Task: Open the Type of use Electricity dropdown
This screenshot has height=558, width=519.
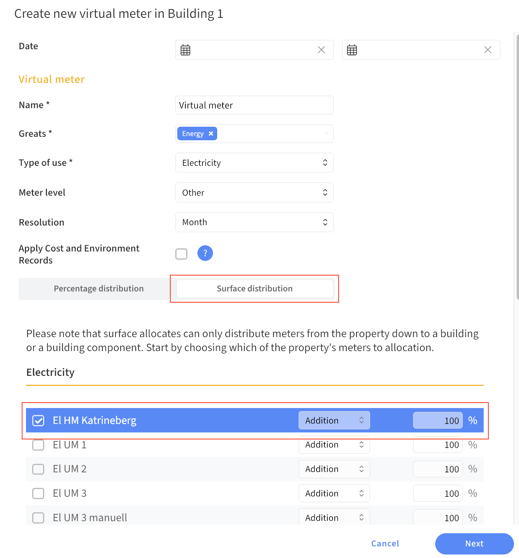Action: click(254, 163)
